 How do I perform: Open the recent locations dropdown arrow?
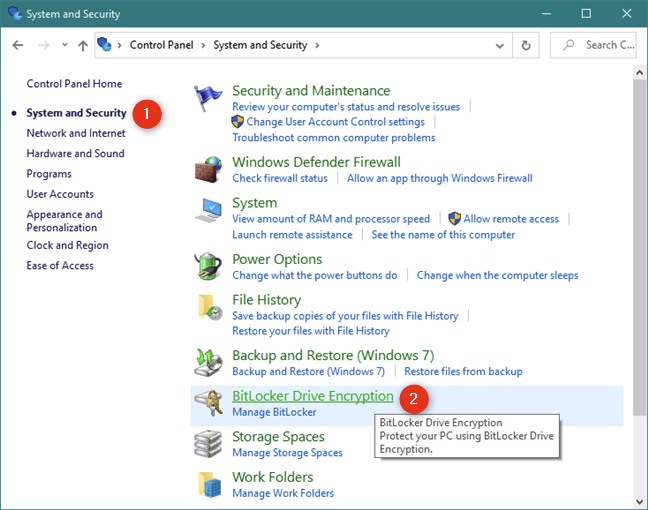(x=64, y=45)
